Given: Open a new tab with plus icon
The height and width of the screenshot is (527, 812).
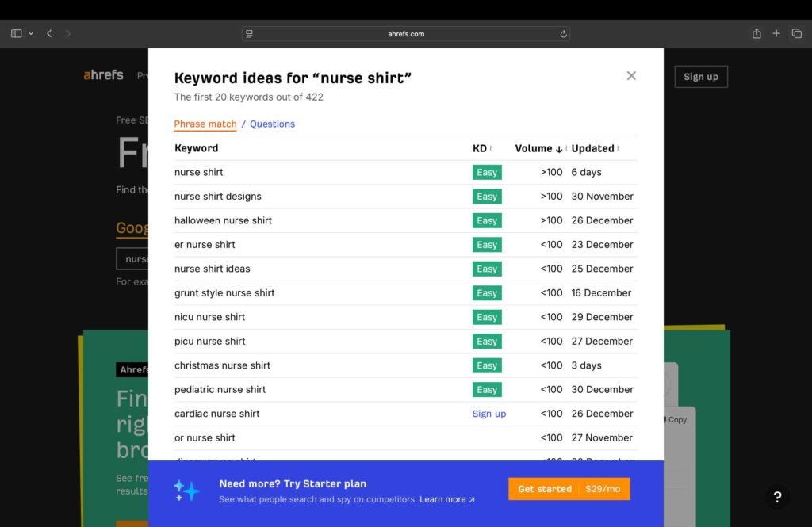Looking at the screenshot, I should click(776, 33).
